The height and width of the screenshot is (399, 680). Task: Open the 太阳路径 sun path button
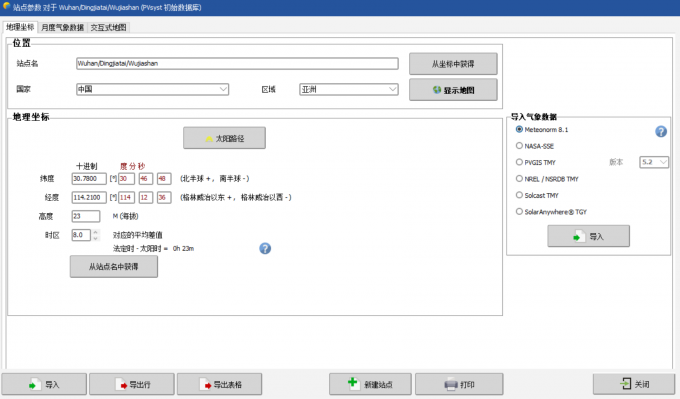click(x=224, y=138)
